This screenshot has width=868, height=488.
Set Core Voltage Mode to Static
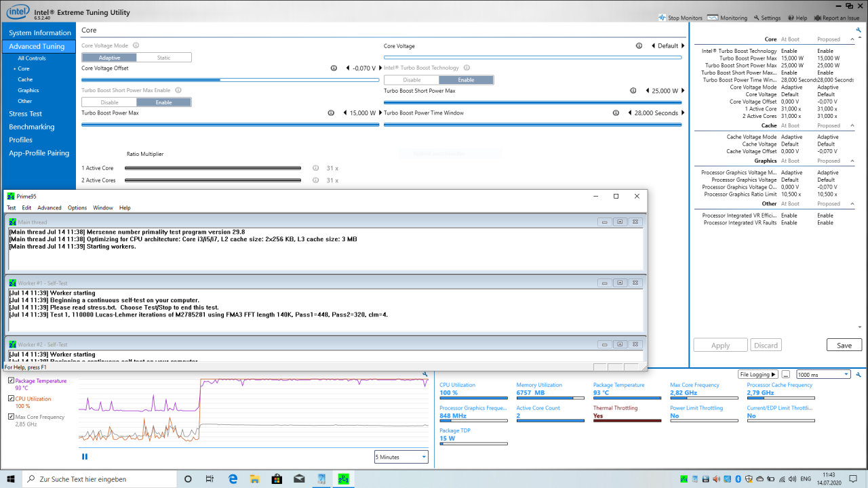[164, 58]
